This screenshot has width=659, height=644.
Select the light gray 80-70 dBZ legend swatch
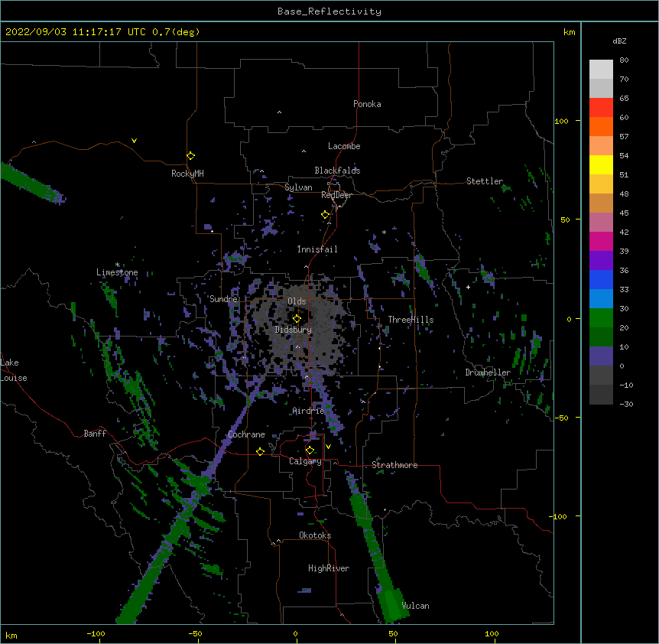tap(601, 70)
